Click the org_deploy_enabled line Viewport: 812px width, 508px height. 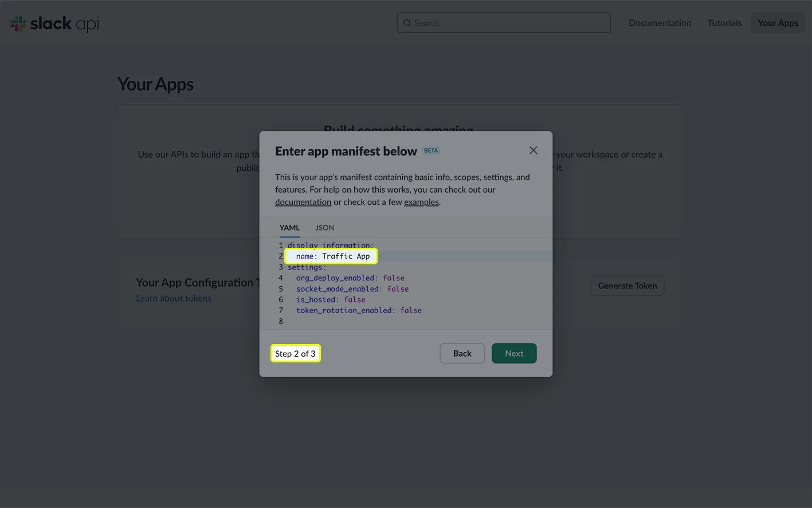coord(350,278)
